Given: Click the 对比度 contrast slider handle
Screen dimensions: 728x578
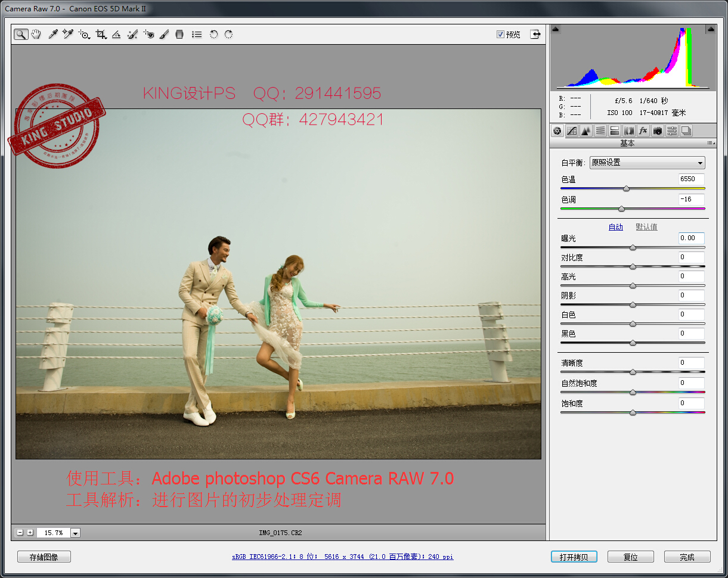Looking at the screenshot, I should pos(633,266).
